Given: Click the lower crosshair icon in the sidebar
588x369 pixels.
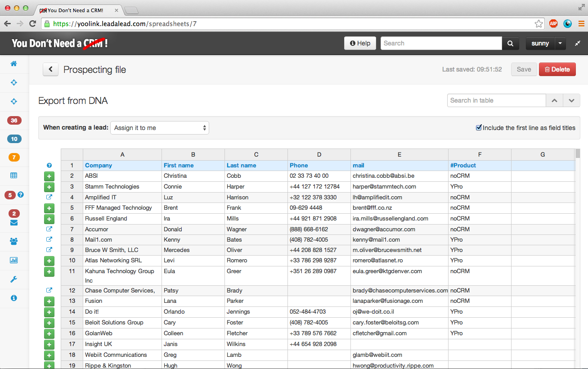Looking at the screenshot, I should [x=14, y=101].
